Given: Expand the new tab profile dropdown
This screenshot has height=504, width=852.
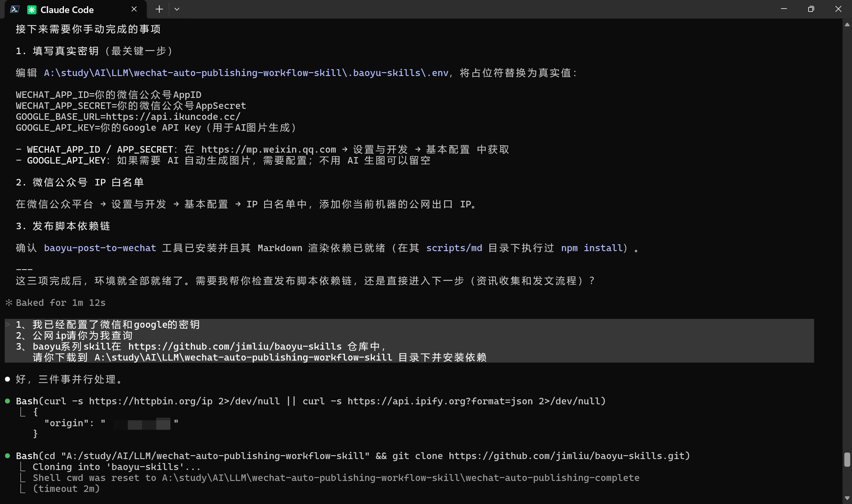Looking at the screenshot, I should pos(177,9).
